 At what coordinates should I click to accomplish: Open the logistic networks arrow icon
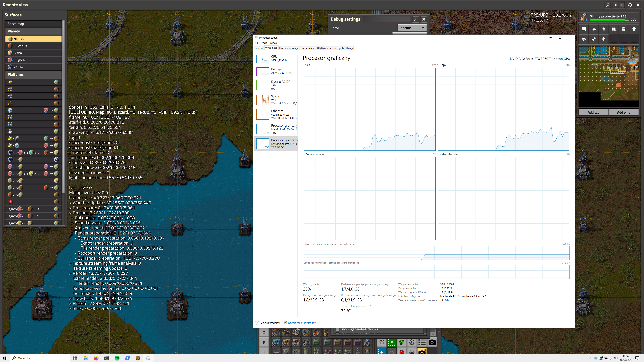point(604,29)
